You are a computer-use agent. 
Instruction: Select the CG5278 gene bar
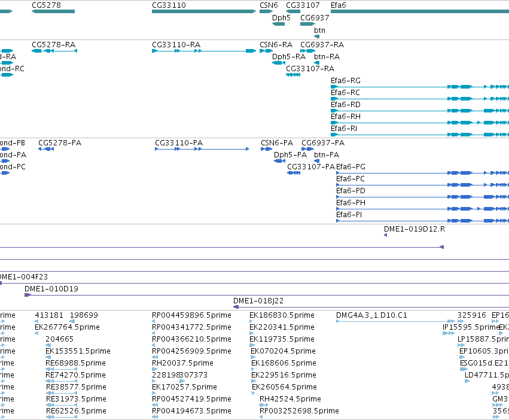(53, 11)
